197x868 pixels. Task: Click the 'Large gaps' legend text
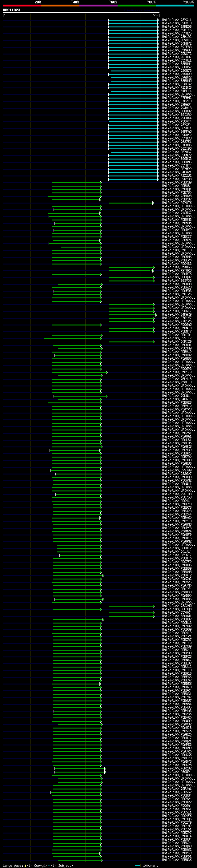[13, 866]
